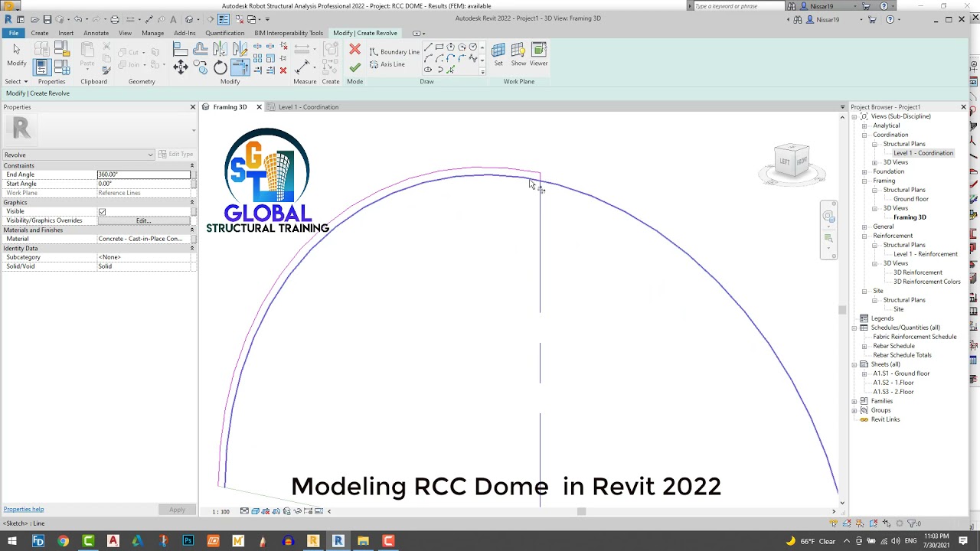
Task: Select the Modify arrow tool
Action: click(x=16, y=54)
